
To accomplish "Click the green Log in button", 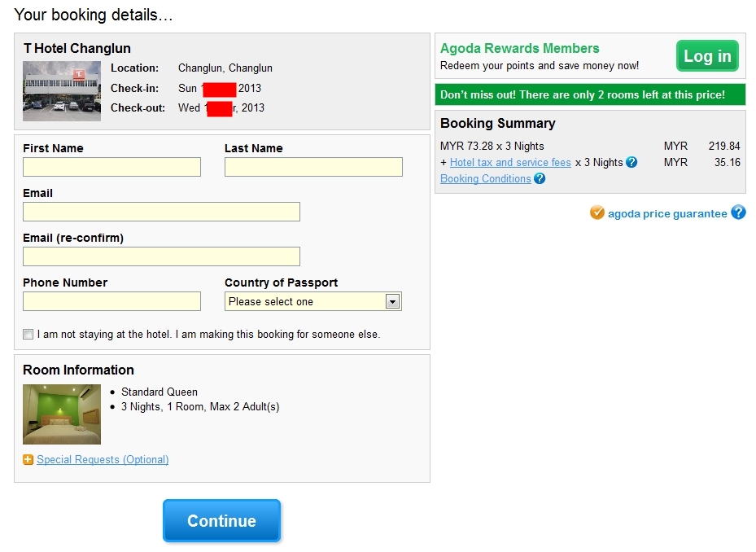I will pyautogui.click(x=707, y=56).
